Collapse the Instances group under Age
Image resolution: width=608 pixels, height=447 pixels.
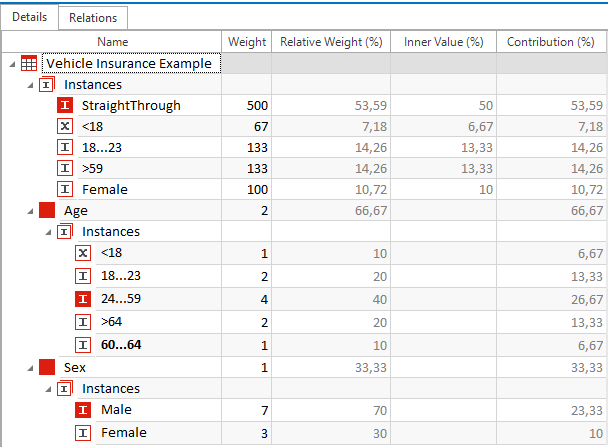coord(46,231)
